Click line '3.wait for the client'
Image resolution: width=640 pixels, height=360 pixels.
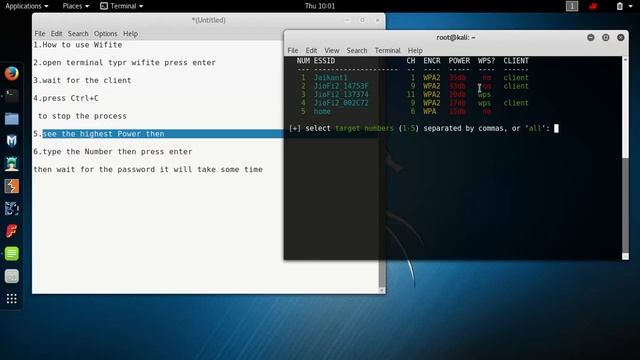point(82,80)
